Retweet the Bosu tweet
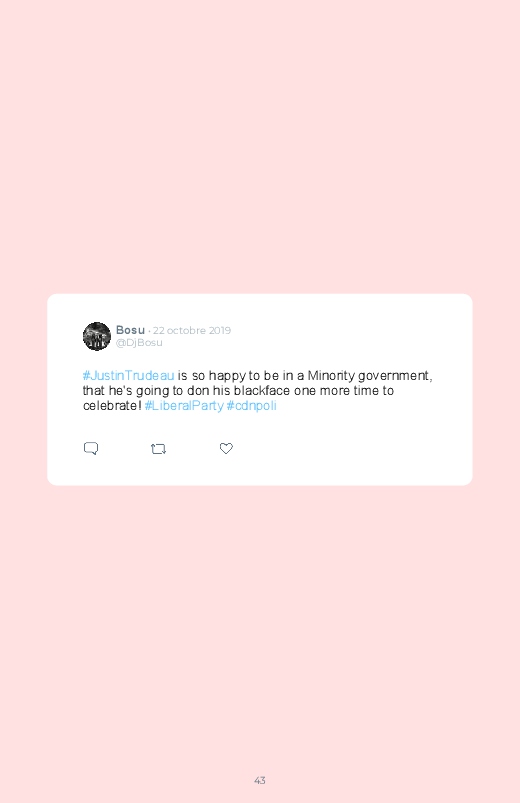The height and width of the screenshot is (803, 520). pos(158,449)
